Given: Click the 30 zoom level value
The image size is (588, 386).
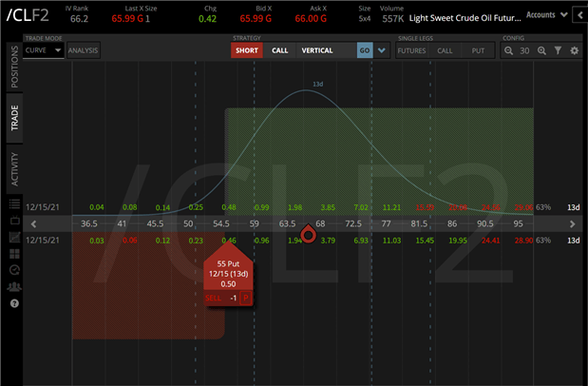Looking at the screenshot, I should point(524,50).
